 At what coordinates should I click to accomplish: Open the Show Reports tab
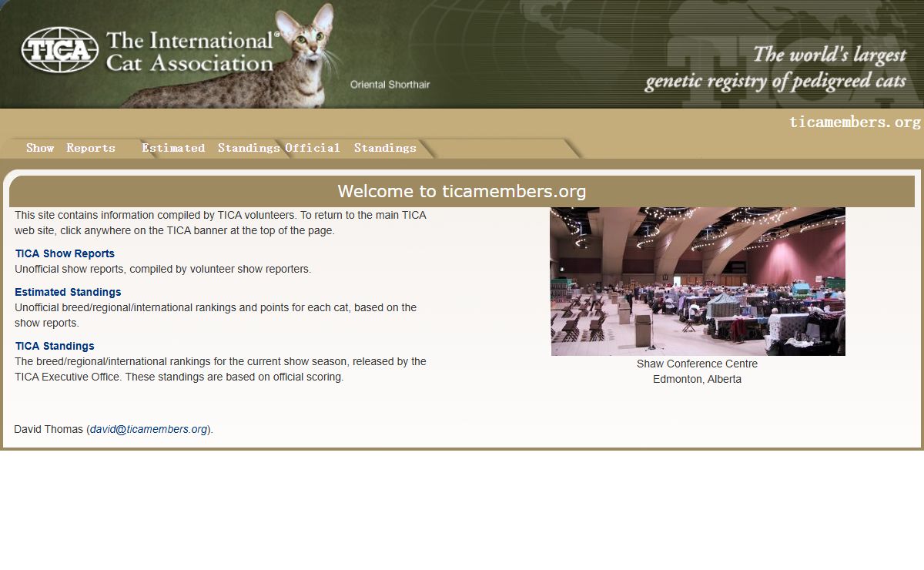pos(70,148)
